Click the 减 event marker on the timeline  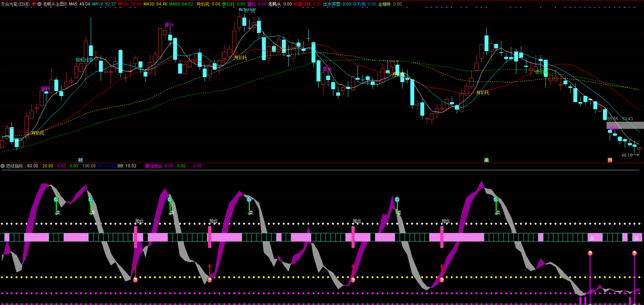[x=486, y=160]
